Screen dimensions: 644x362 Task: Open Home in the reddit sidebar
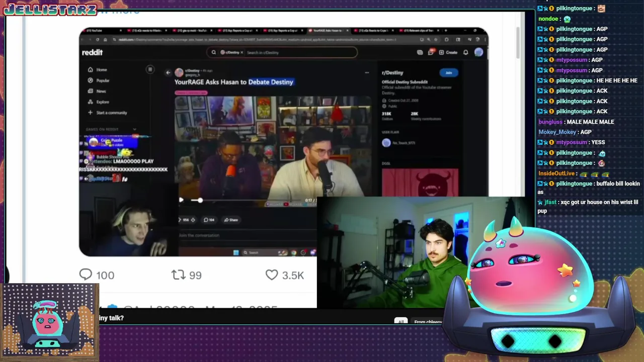(x=98, y=70)
